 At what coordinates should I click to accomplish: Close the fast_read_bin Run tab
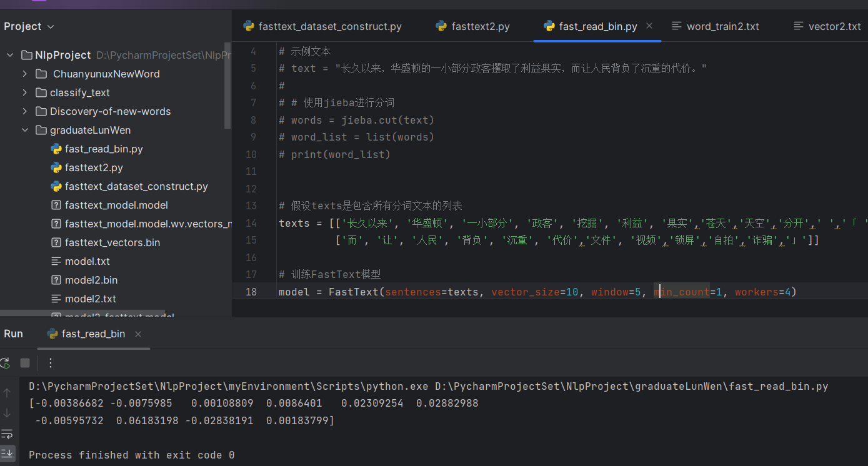click(x=138, y=334)
